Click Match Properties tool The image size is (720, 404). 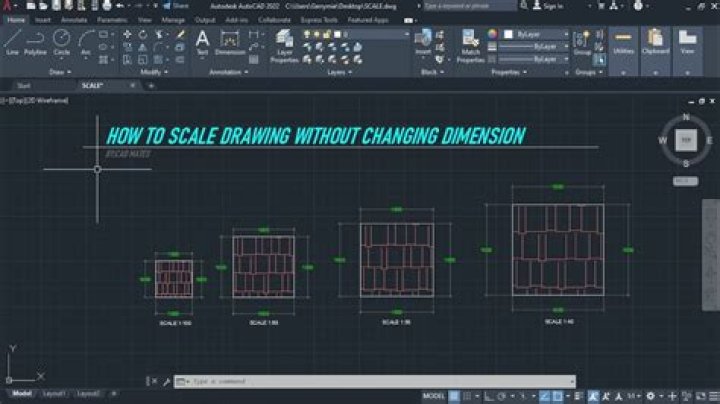click(470, 46)
